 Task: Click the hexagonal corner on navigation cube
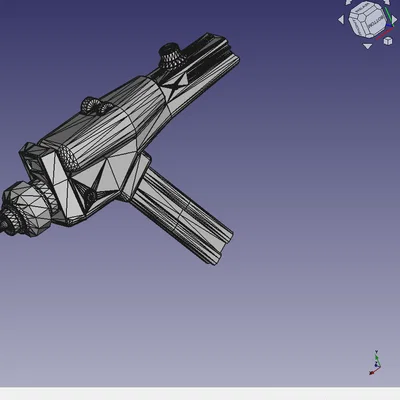coord(362,18)
